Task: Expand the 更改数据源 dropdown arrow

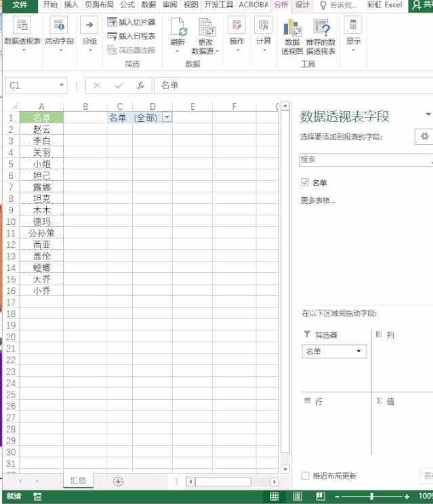Action: tap(218, 51)
